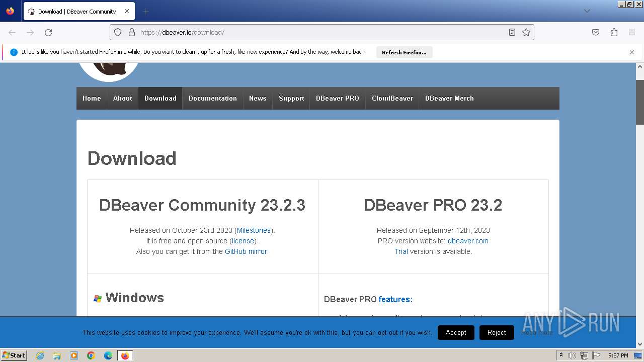Toggle reader view icon in address bar
The image size is (644, 362).
512,32
